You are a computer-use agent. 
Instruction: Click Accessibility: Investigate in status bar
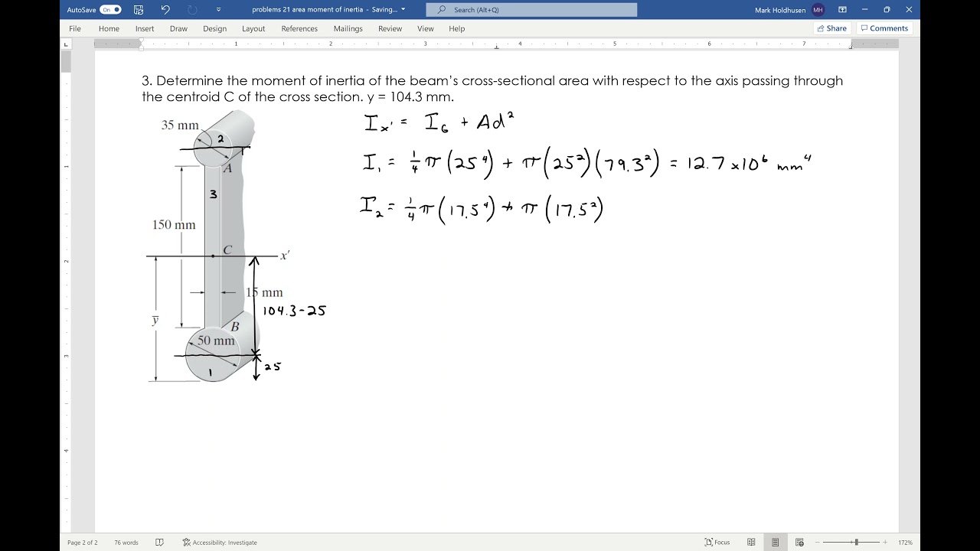(220, 543)
